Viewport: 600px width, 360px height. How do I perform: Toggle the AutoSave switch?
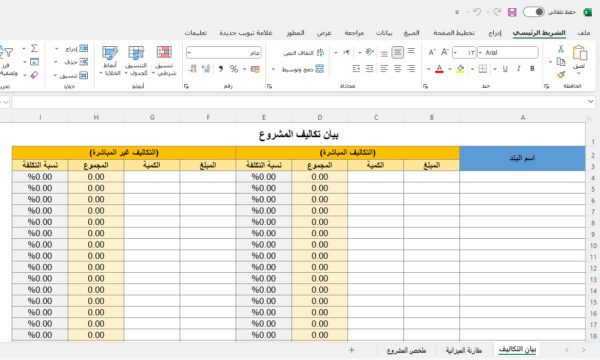coord(533,12)
